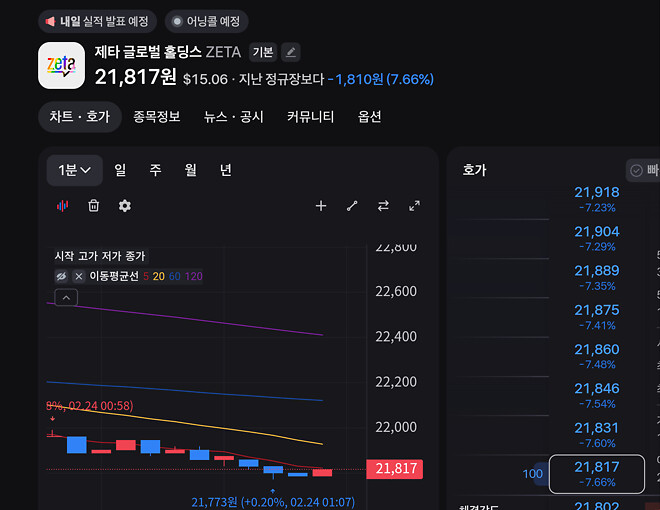Open the candlestick chart type icon
This screenshot has width=660, height=510.
coord(63,206)
